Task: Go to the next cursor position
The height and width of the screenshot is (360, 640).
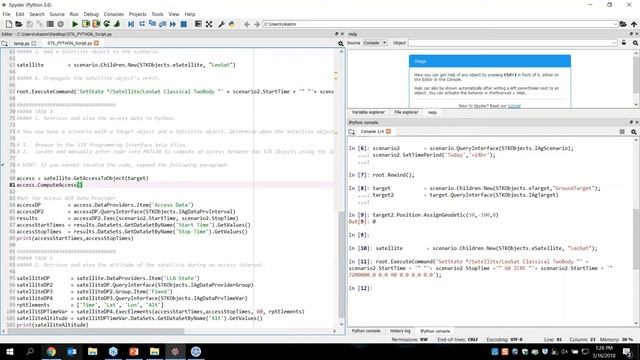Action: [257, 24]
